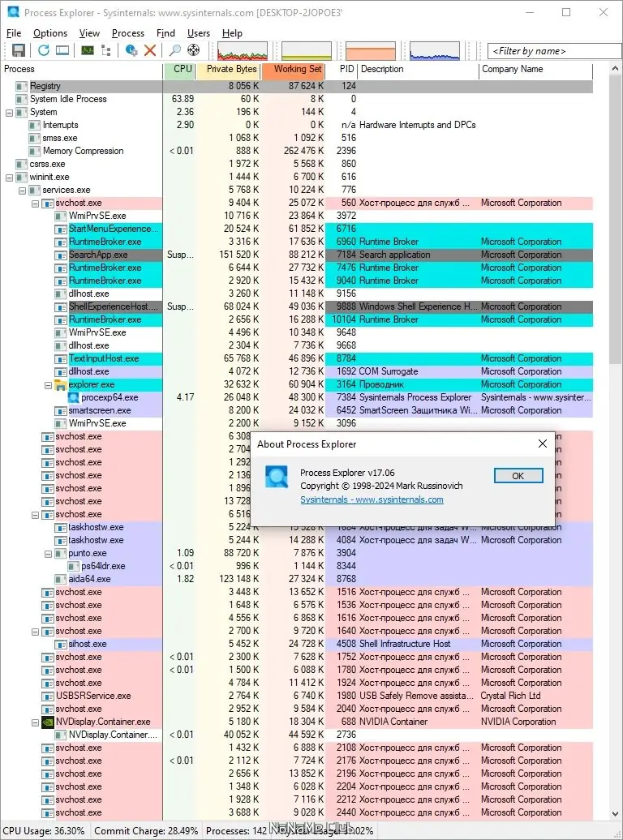
Task: Click the csrss.exe process icon
Action: click(21, 164)
